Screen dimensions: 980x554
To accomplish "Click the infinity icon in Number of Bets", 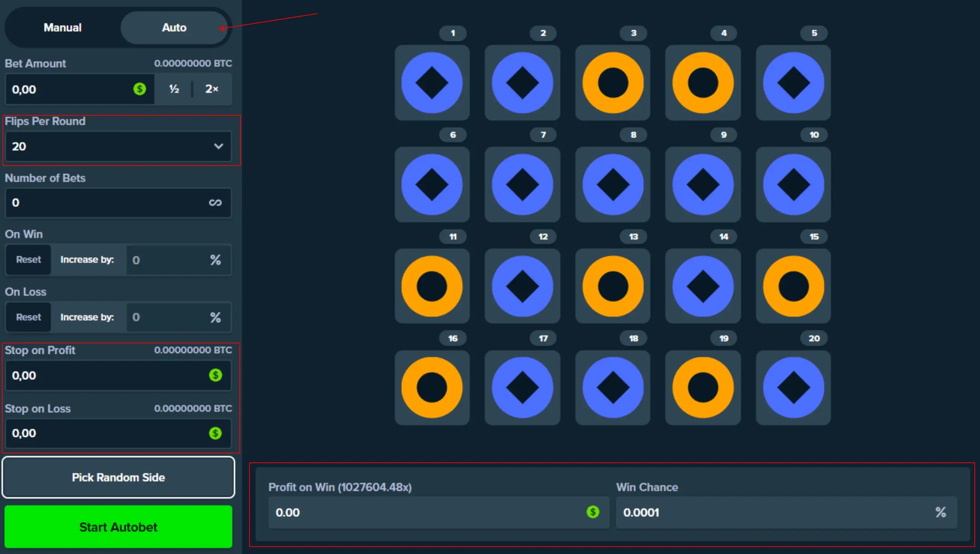I will (215, 203).
